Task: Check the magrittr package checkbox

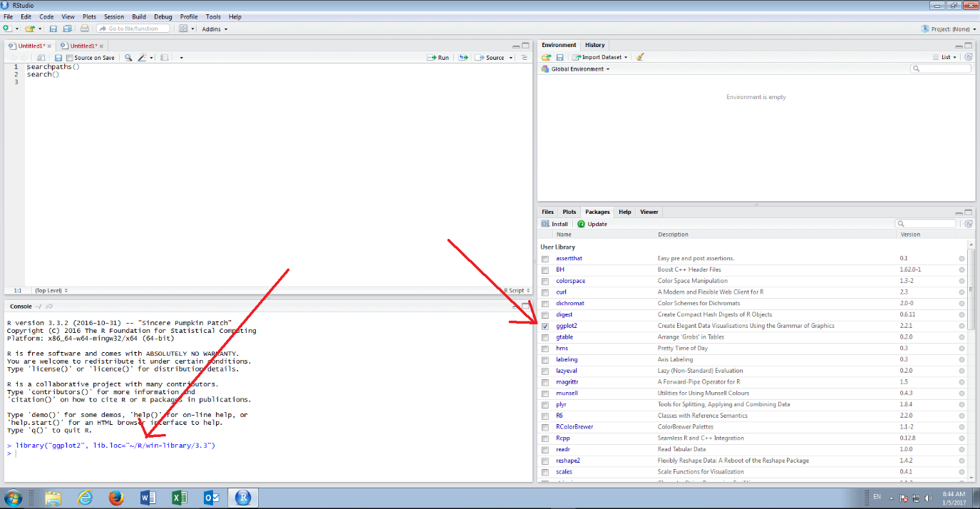Action: 545,382
